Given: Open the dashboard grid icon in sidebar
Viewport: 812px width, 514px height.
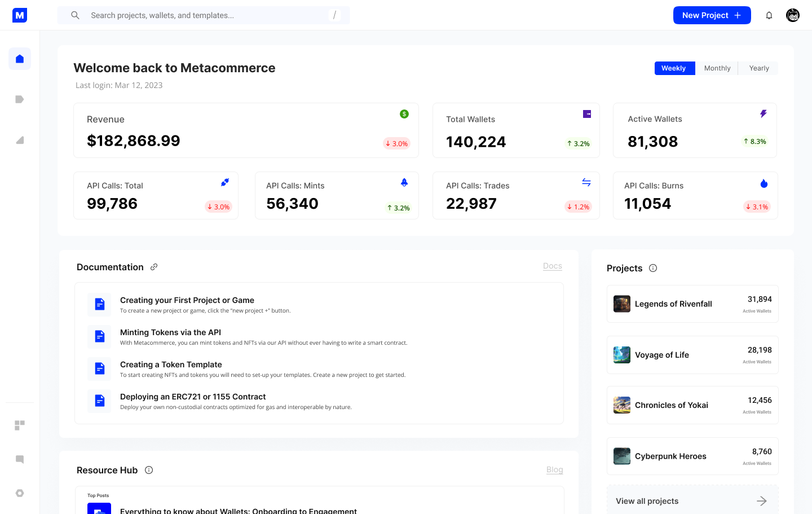Looking at the screenshot, I should click(x=20, y=425).
